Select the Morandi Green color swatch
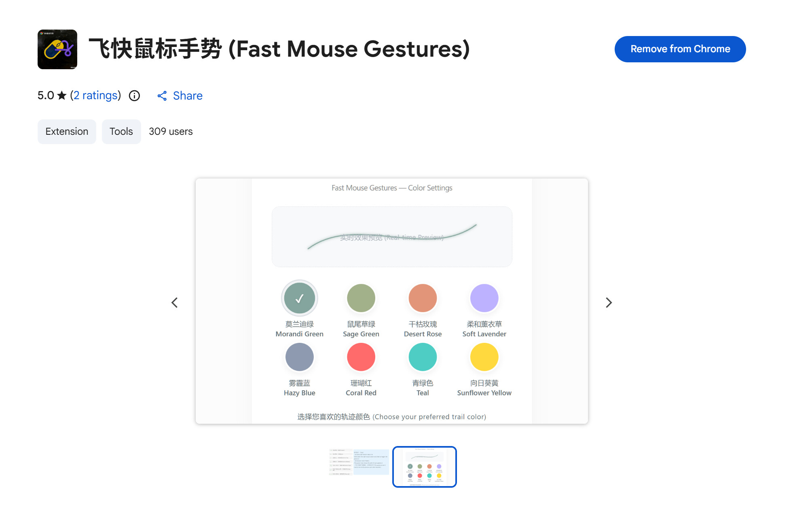 (x=300, y=298)
